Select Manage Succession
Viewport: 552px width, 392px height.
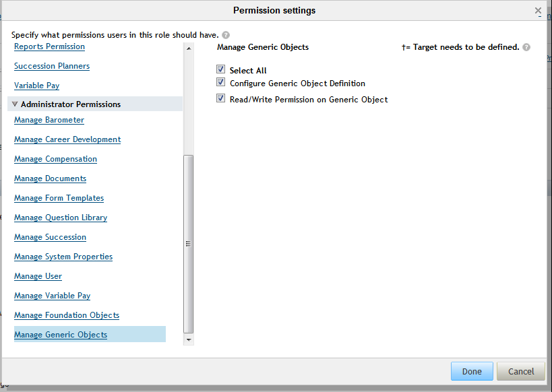pyautogui.click(x=50, y=237)
